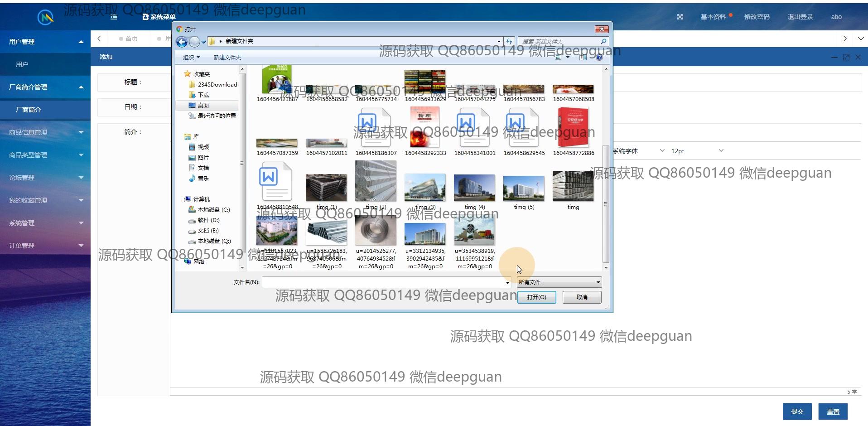Screen dimensions: 868x426
Task: Expand the 组织 menu dropdown
Action: (x=191, y=57)
